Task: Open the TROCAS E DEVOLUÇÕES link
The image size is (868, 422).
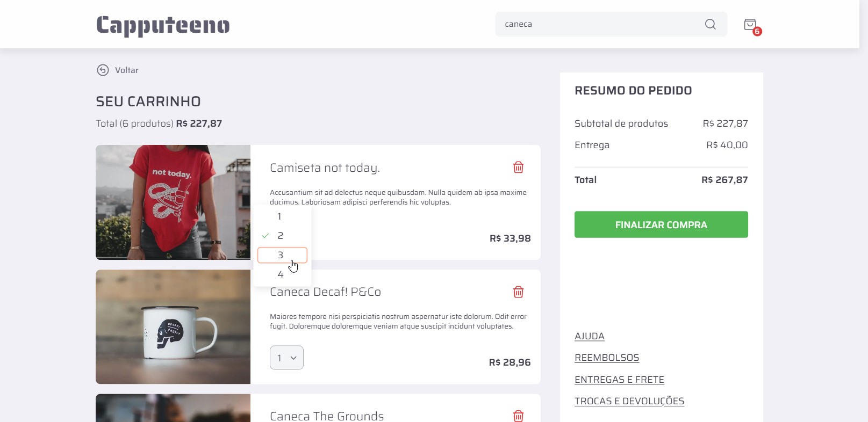Action: (x=629, y=401)
